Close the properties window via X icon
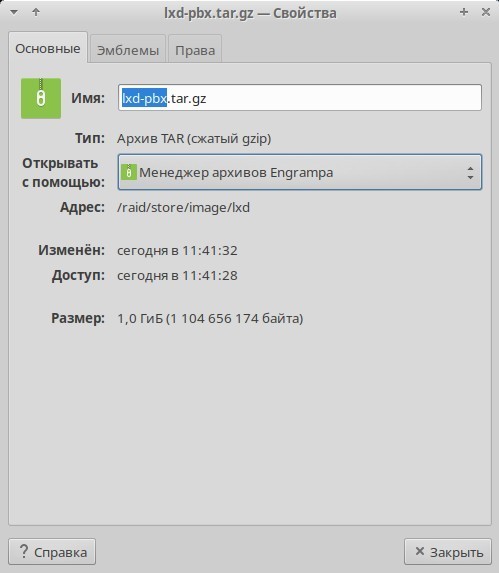 pos(486,12)
